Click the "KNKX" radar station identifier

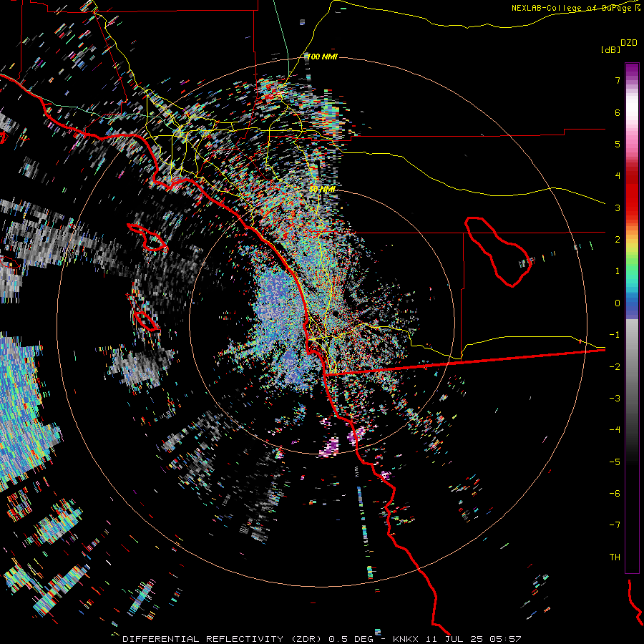click(406, 639)
